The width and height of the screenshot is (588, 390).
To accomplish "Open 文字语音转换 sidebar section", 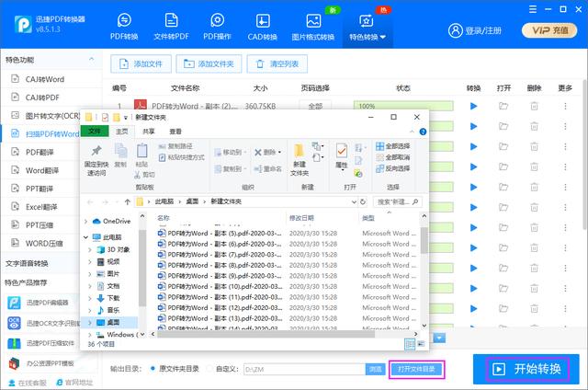I will click(x=27, y=263).
